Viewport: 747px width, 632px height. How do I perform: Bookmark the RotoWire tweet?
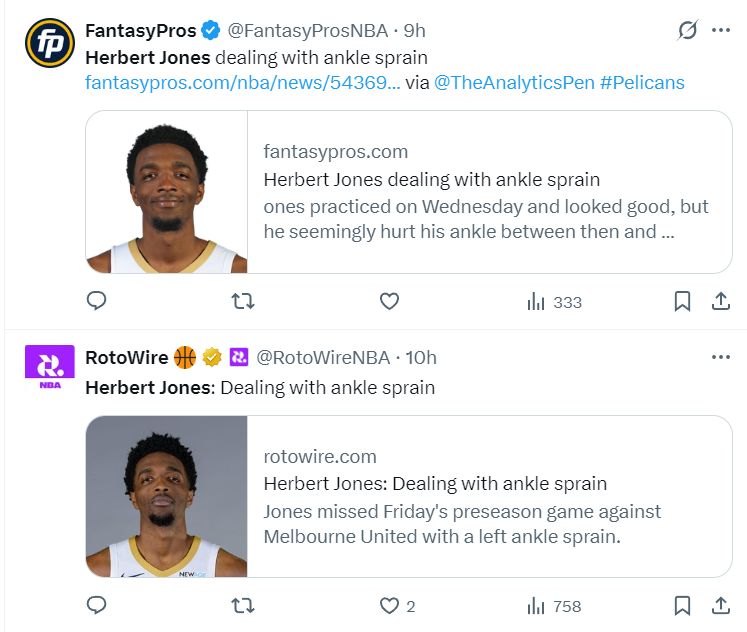682,605
